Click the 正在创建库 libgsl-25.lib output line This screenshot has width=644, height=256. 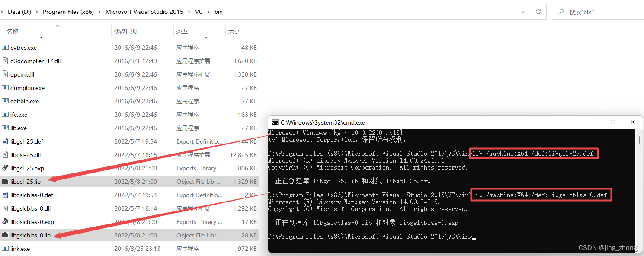[x=353, y=181]
